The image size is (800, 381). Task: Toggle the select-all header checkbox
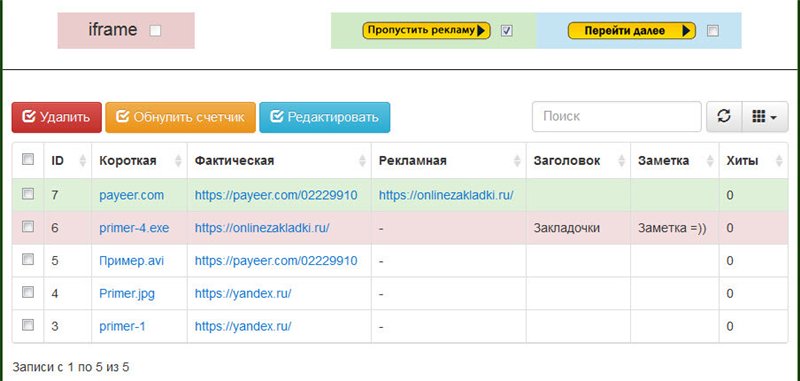click(x=28, y=160)
